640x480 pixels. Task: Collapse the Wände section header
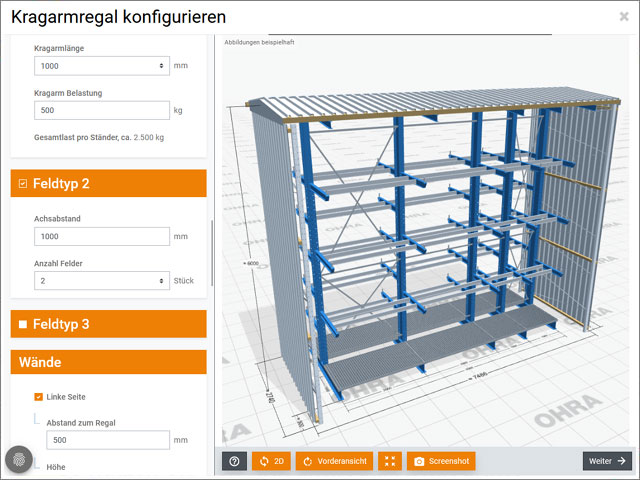coord(108,361)
